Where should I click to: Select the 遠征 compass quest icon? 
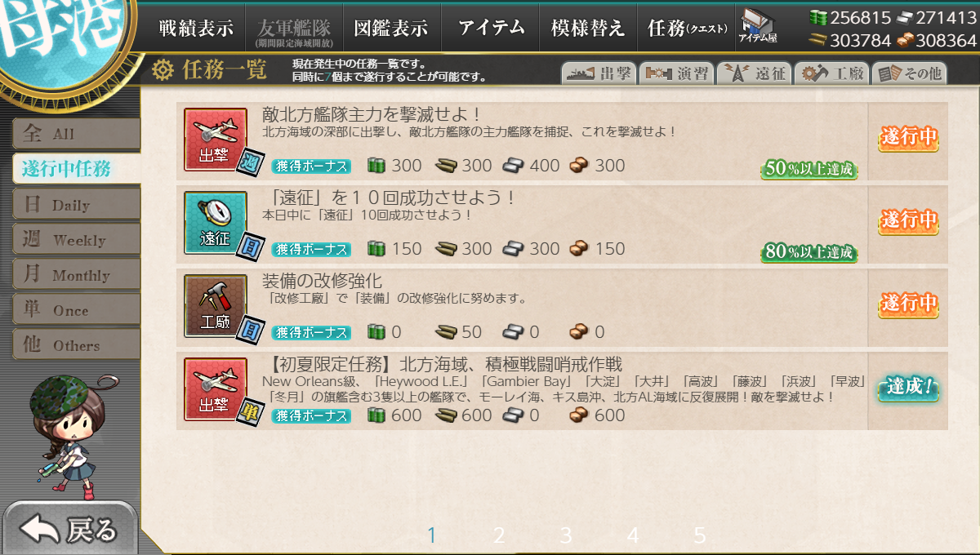tap(215, 222)
